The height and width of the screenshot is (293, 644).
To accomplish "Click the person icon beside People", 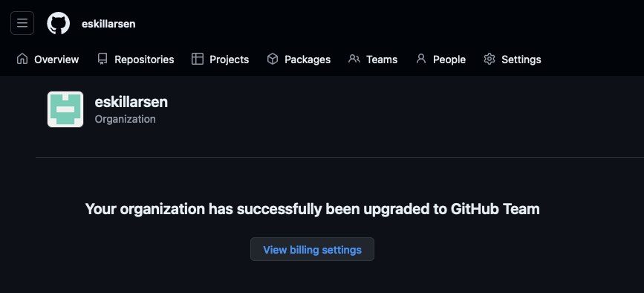I will point(421,59).
